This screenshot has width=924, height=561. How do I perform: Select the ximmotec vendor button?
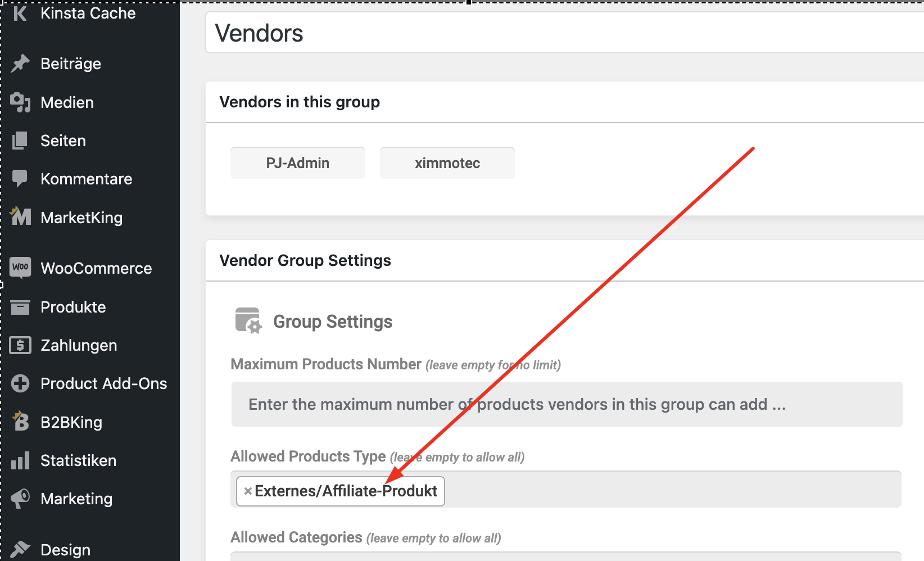[x=447, y=163]
